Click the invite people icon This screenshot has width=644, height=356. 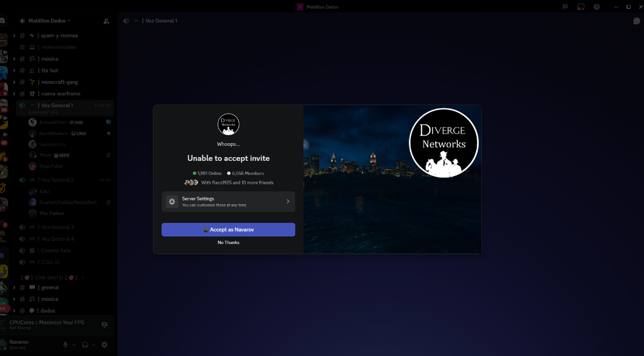click(x=106, y=21)
